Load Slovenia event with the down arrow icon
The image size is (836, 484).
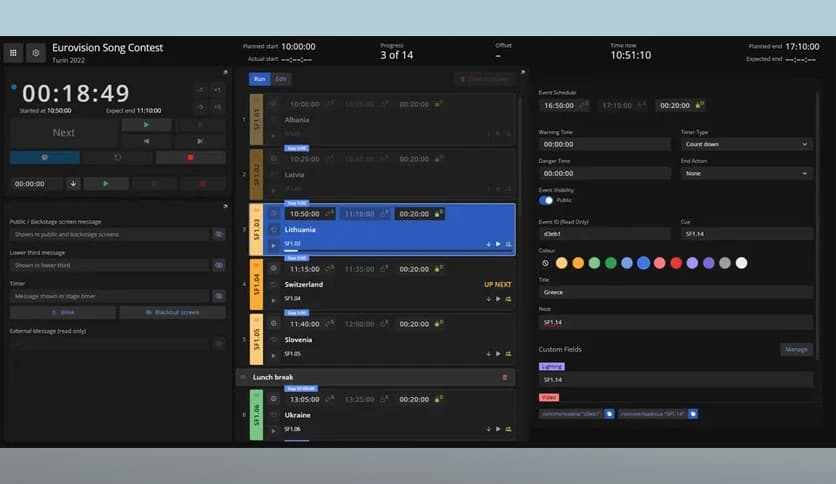488,354
